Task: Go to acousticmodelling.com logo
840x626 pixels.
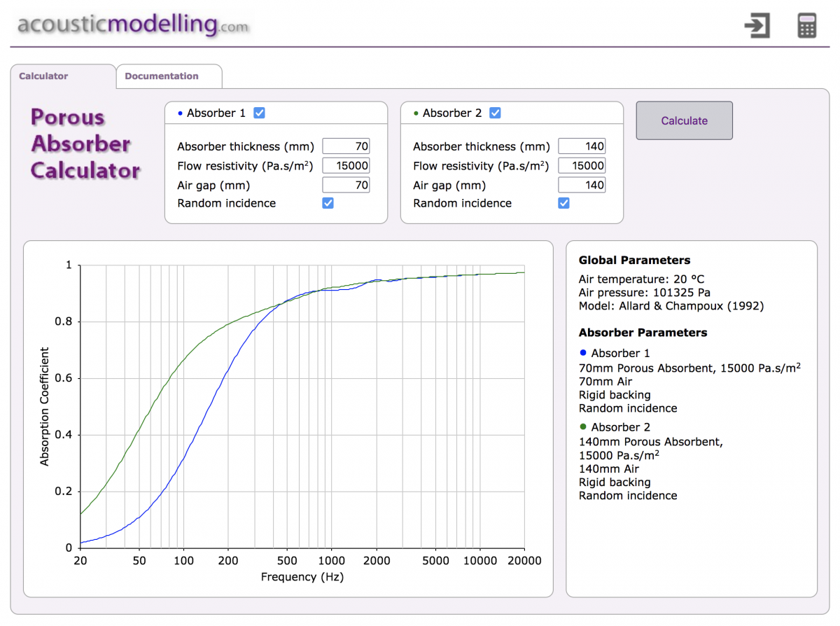Action: [133, 25]
